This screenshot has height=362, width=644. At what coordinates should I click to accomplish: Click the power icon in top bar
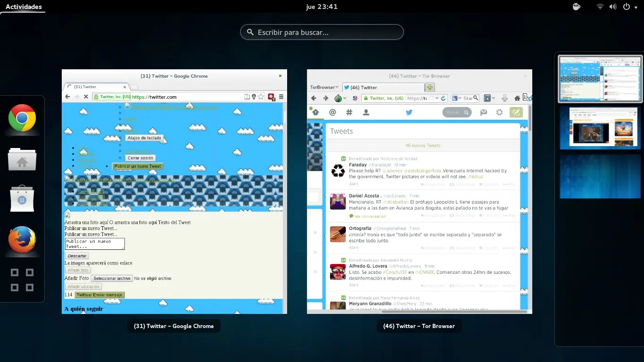[626, 7]
